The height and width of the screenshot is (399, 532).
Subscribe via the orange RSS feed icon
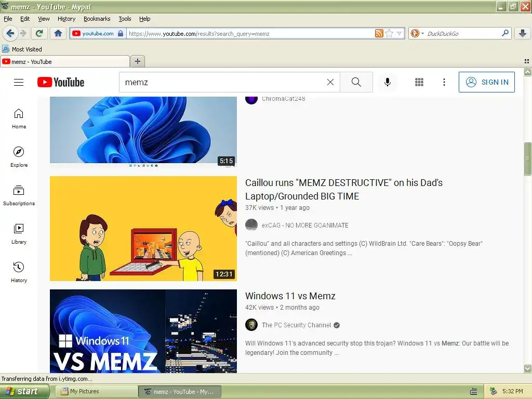click(379, 33)
